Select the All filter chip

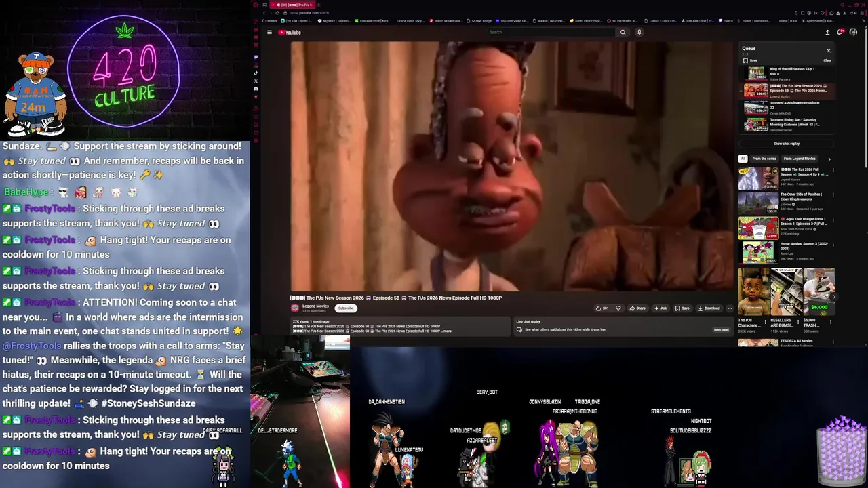[743, 159]
